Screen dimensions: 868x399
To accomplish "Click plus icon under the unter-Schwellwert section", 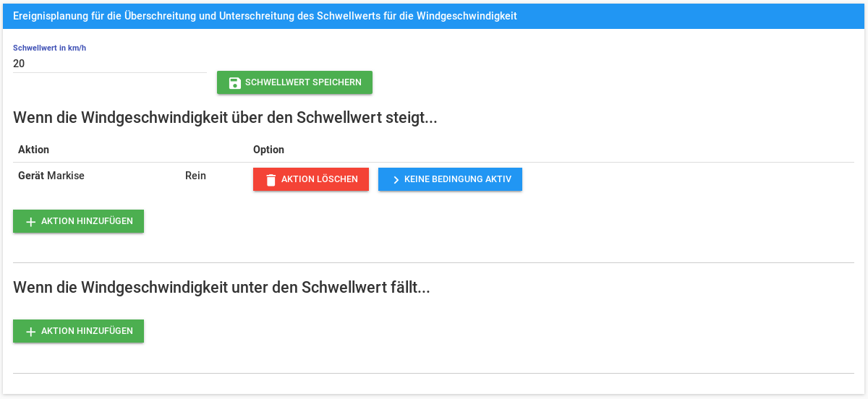I will 30,331.
